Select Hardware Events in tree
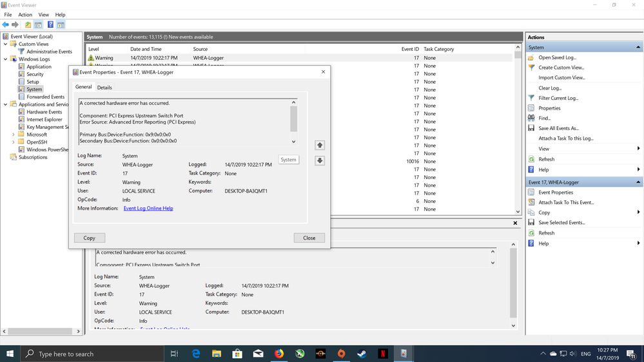Screen dimensions: 644x362 [x=44, y=112]
